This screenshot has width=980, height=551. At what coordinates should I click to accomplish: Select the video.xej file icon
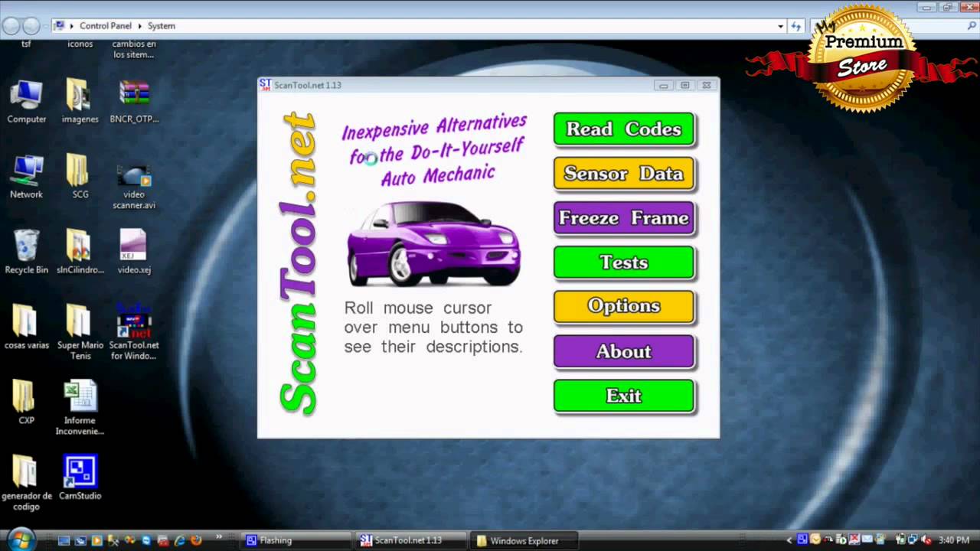click(x=134, y=252)
